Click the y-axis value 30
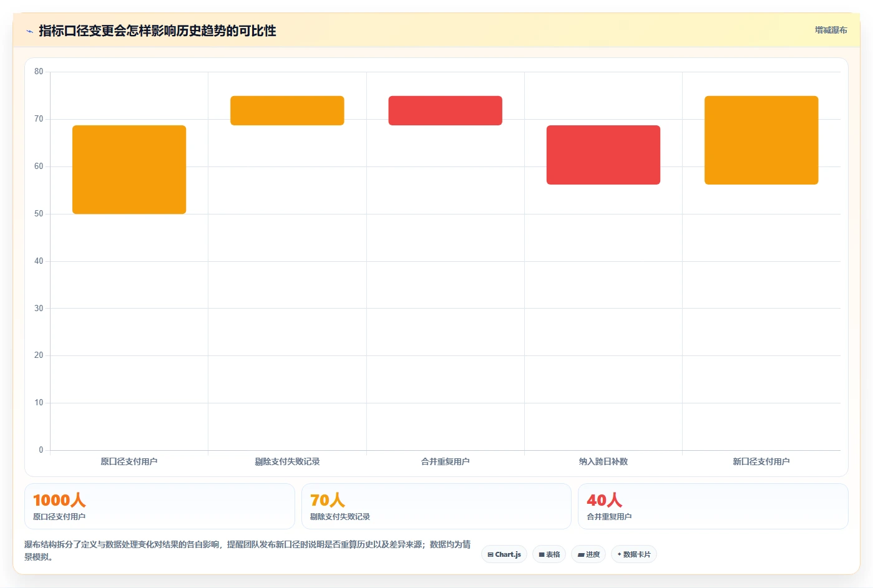The width and height of the screenshot is (873, 588). tap(39, 309)
